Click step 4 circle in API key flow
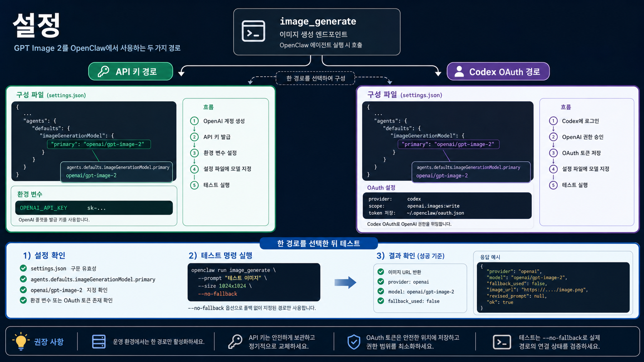Viewport: 644px width, 362px height. point(194,169)
